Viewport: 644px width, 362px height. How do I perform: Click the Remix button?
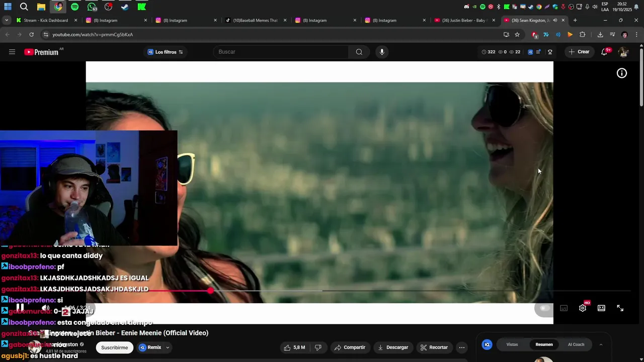click(x=150, y=347)
